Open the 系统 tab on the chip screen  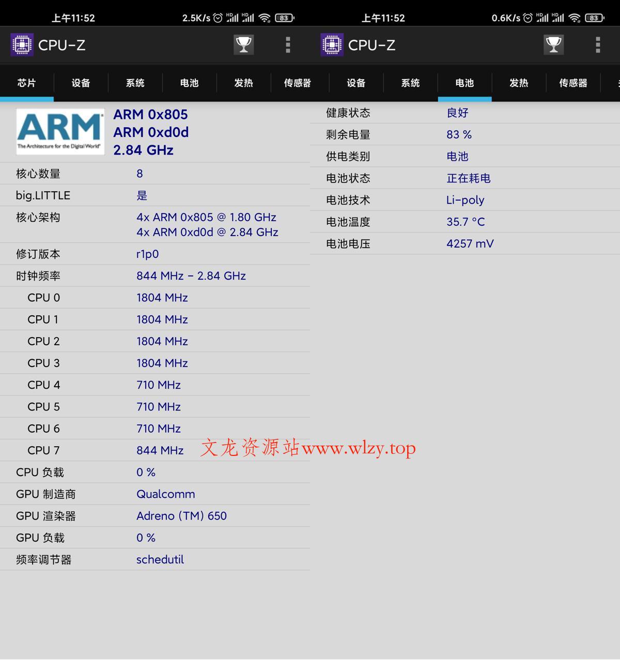[135, 83]
